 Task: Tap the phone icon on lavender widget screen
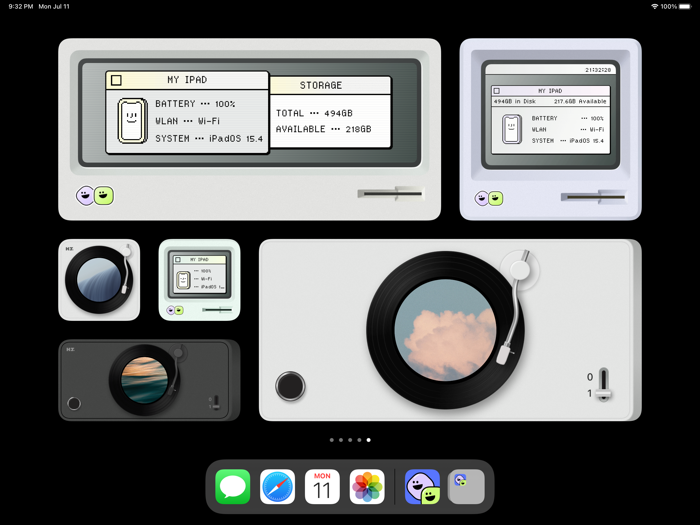pyautogui.click(x=512, y=129)
